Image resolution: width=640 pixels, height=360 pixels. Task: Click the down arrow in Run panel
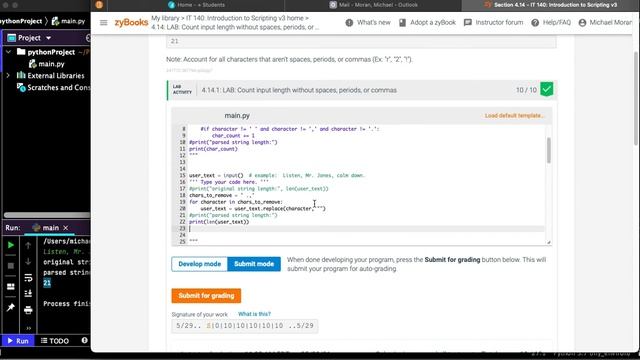pos(28,262)
